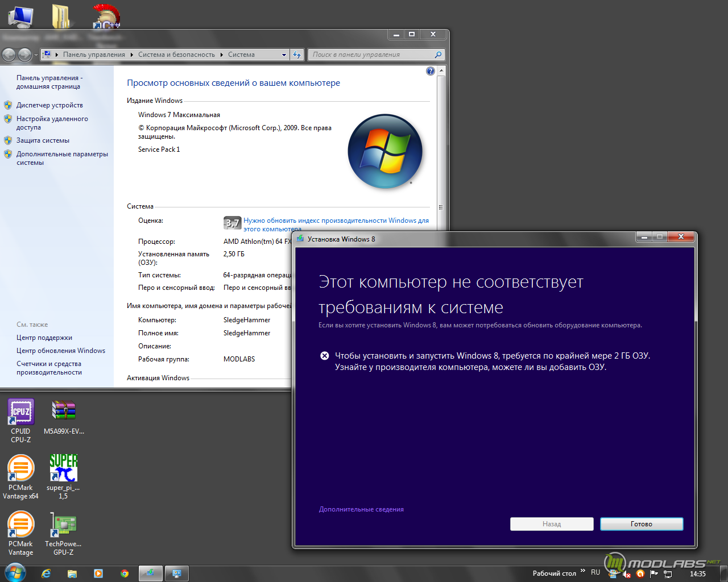Open Настройка удаленного доступа link
This screenshot has width=728, height=582.
pyautogui.click(x=52, y=123)
